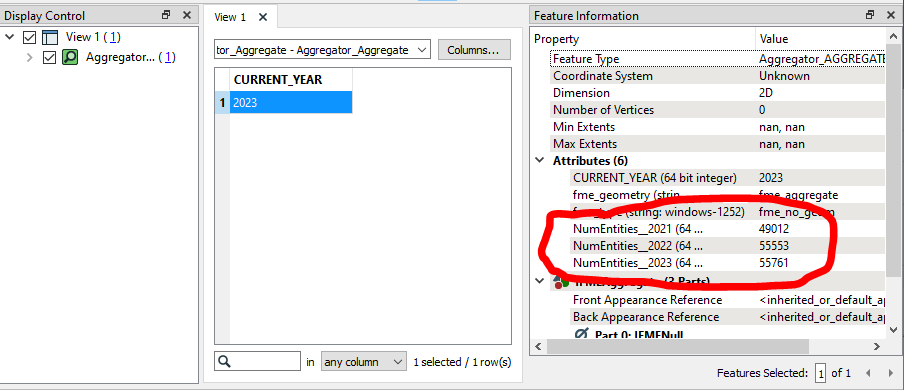
Task: Focus the table search field
Action: point(257,362)
